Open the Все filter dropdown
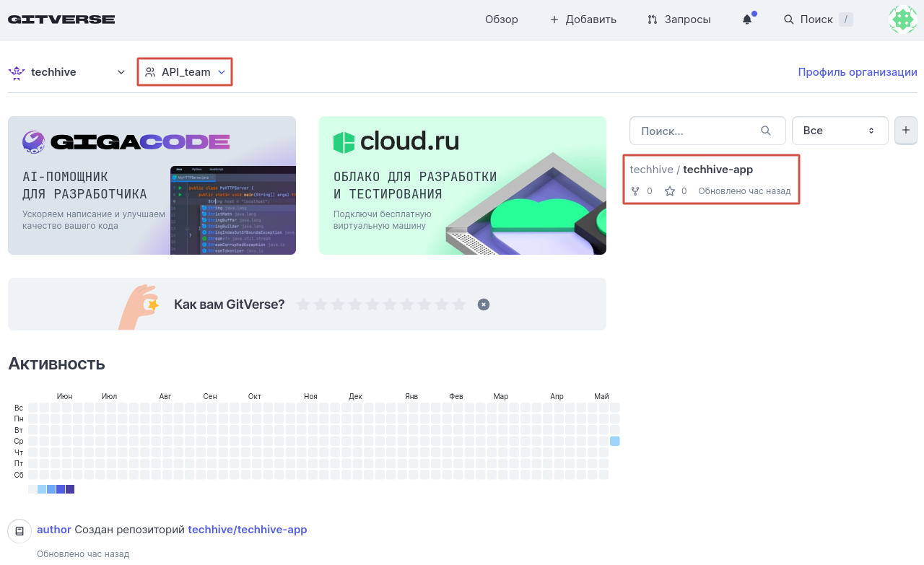This screenshot has height=565, width=924. point(840,131)
